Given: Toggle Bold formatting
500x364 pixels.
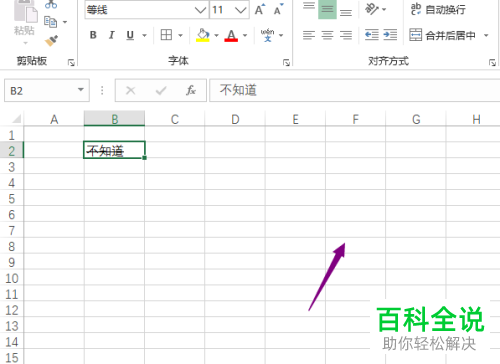Looking at the screenshot, I should coord(93,35).
